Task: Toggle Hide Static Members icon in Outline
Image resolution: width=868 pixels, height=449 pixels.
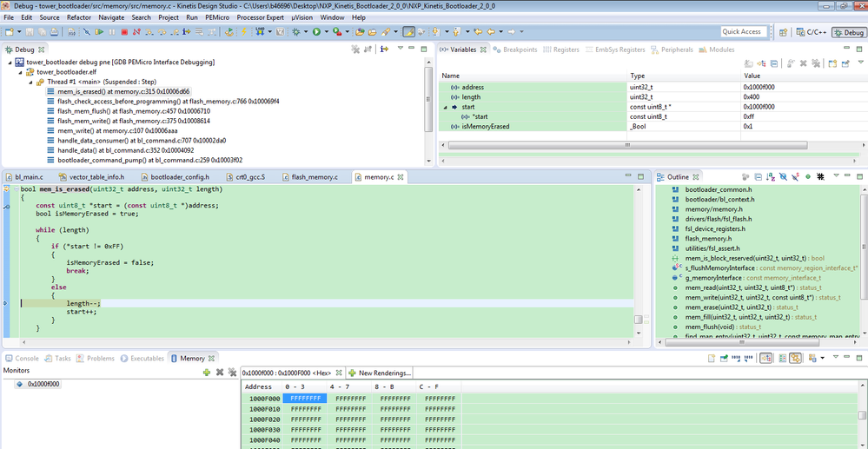Action: tap(796, 177)
